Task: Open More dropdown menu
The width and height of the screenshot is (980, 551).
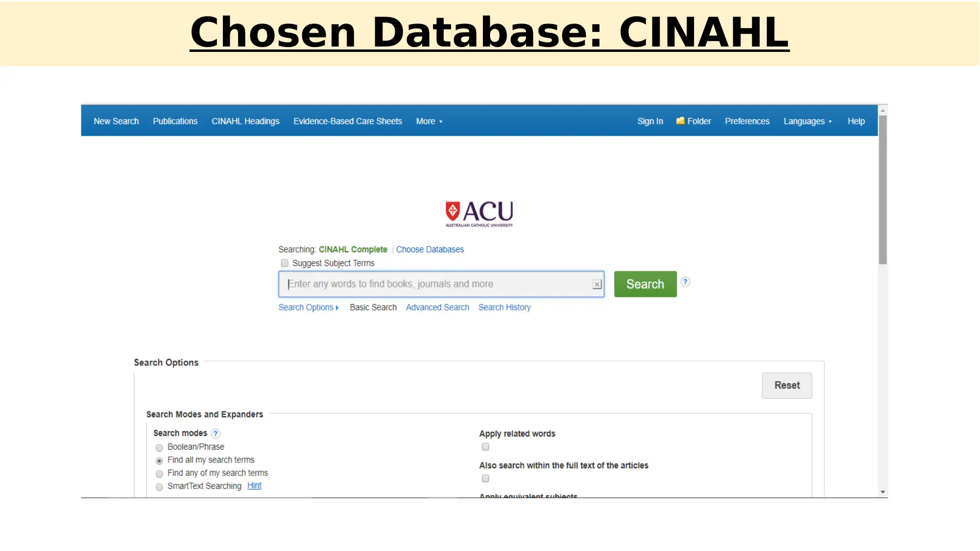Action: [429, 121]
